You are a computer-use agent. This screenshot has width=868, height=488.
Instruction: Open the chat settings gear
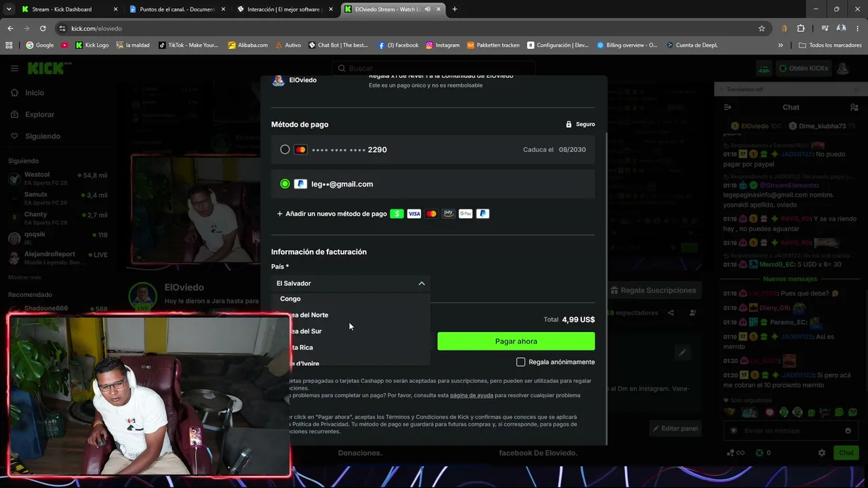[822, 453]
